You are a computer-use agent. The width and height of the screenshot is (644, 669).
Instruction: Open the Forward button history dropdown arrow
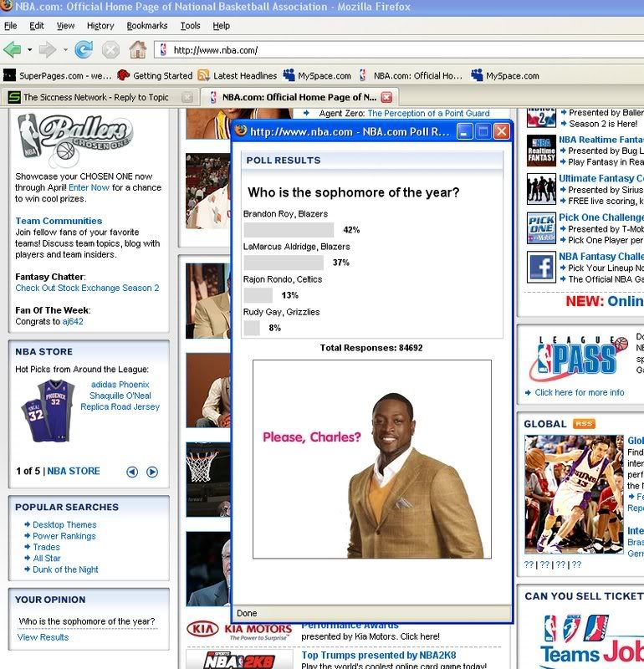pos(64,49)
